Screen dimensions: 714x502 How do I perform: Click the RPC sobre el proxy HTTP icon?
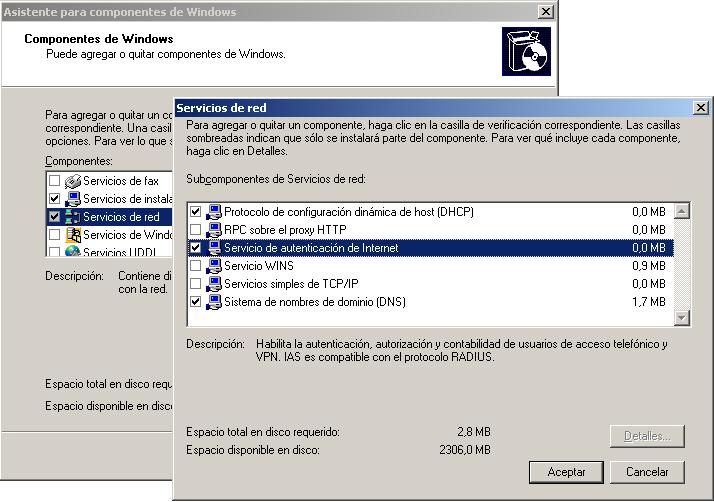click(x=213, y=230)
